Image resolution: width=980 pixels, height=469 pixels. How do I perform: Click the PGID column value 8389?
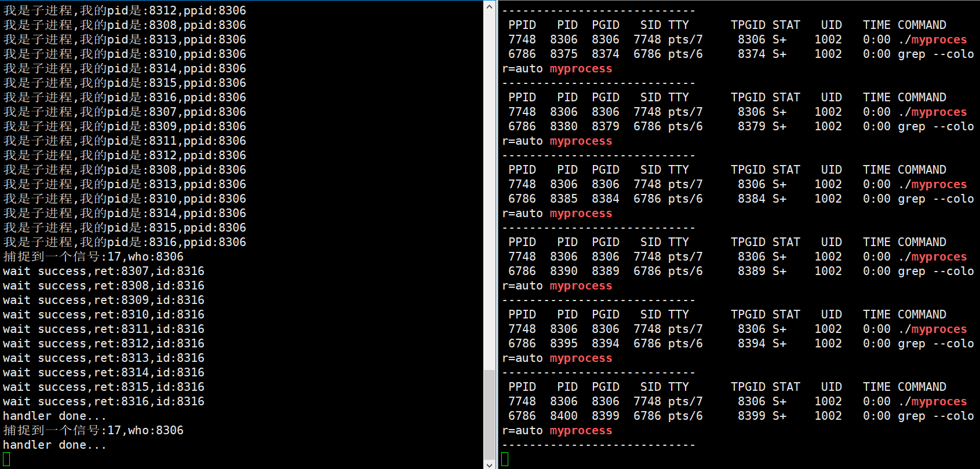(606, 271)
